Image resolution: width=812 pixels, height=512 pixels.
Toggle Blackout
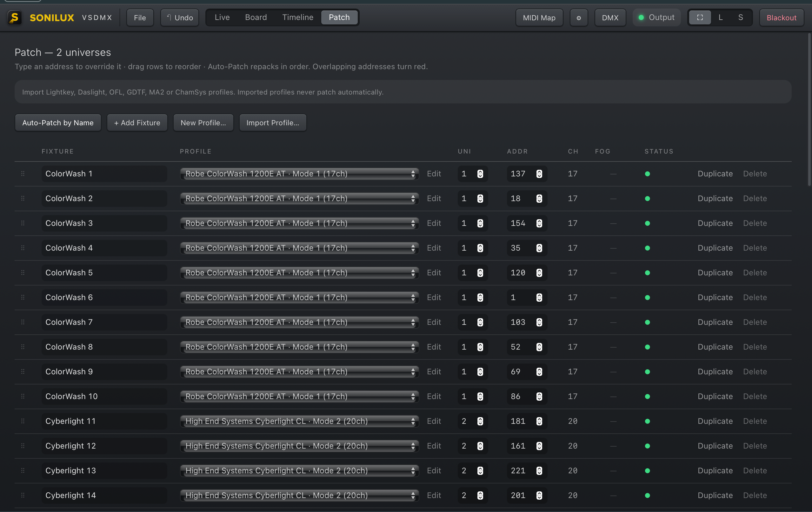point(781,18)
